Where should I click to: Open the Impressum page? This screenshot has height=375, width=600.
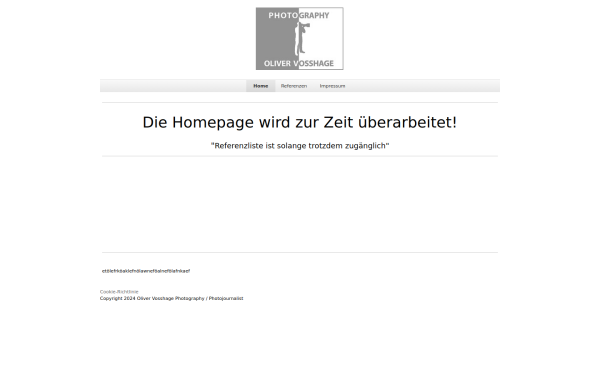pos(333,86)
